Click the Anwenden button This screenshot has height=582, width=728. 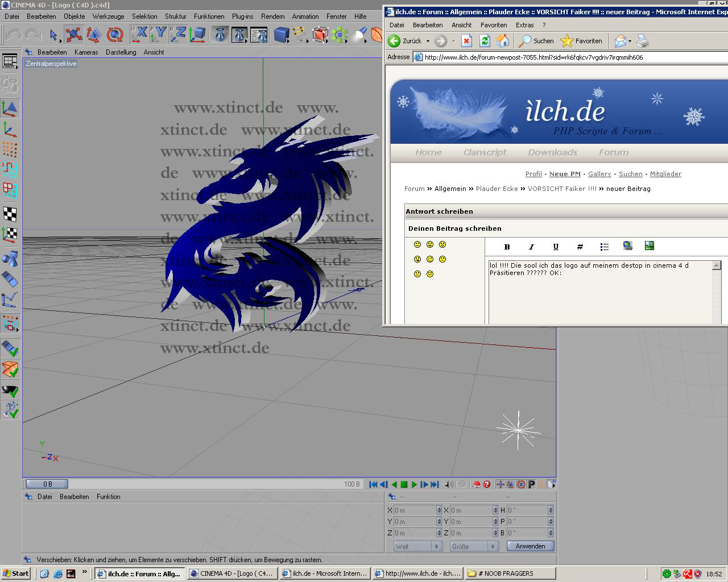point(530,546)
